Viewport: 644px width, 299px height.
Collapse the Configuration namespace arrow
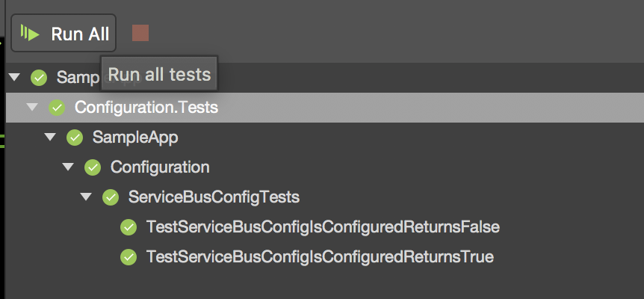pyautogui.click(x=67, y=167)
